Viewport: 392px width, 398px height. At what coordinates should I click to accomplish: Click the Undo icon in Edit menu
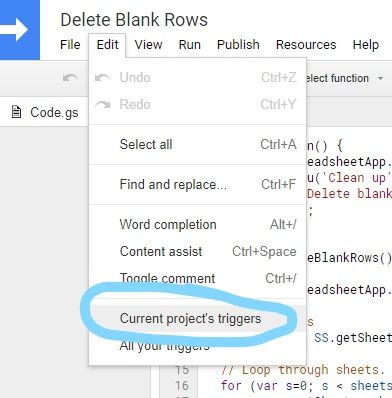pyautogui.click(x=102, y=78)
